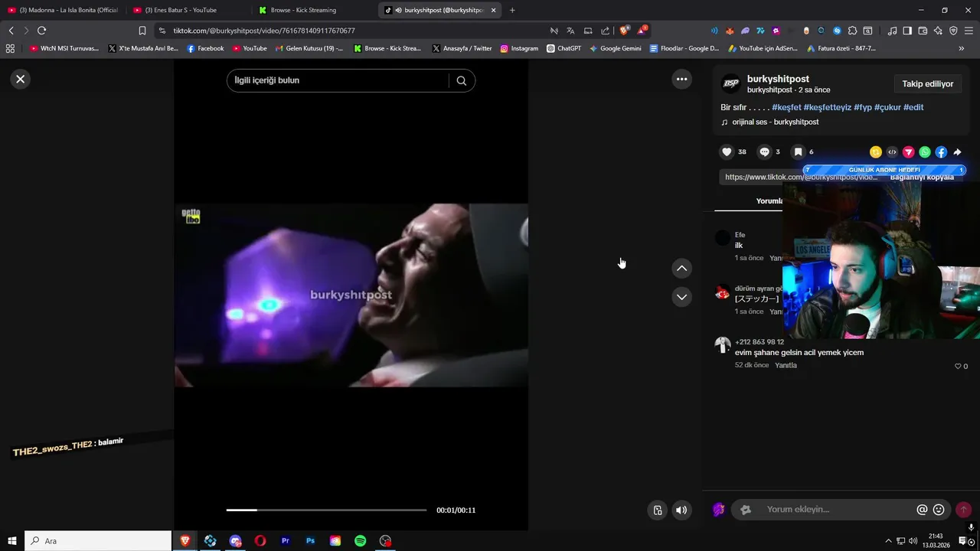Share the video to WhatsApp
The image size is (980, 551).
coord(925,152)
